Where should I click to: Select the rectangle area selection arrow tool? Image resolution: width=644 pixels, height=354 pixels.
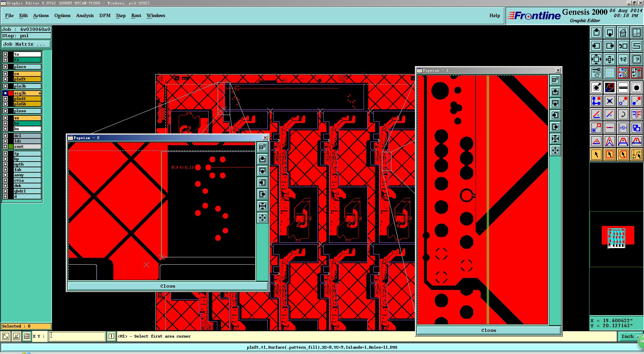pyautogui.click(x=610, y=155)
